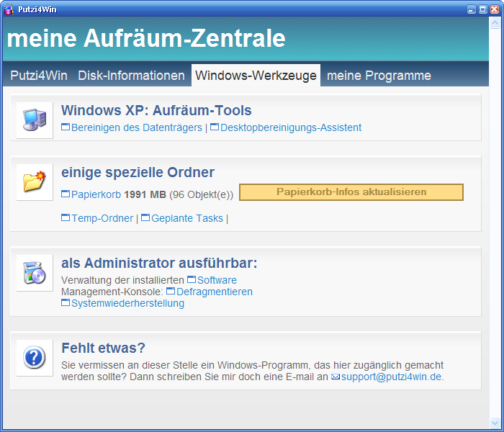Click the blue question mark help icon
The image size is (504, 432).
(35, 357)
